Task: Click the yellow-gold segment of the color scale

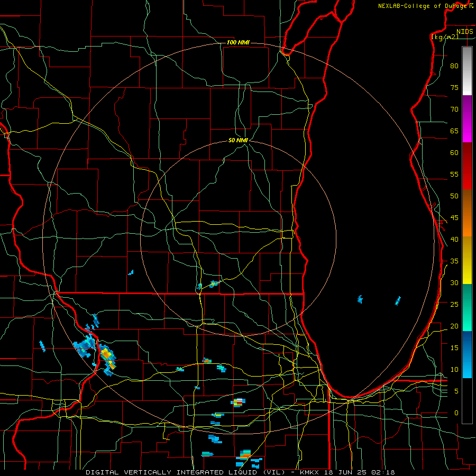Action: [x=467, y=260]
